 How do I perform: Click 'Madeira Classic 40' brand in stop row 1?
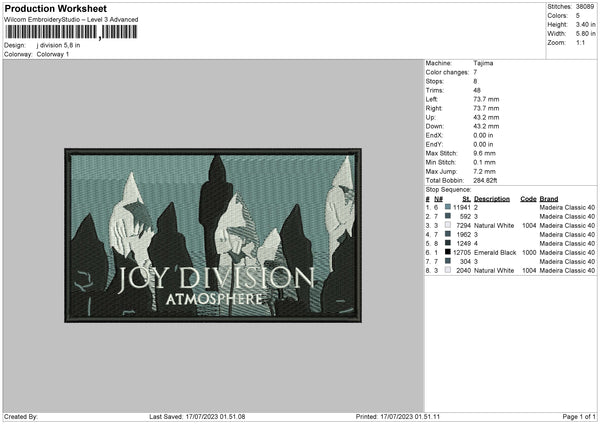[567, 207]
